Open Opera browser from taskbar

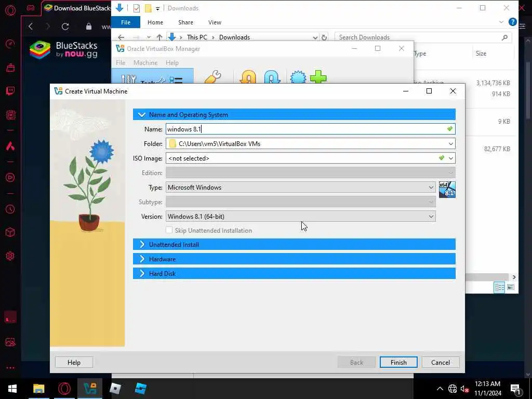point(64,389)
